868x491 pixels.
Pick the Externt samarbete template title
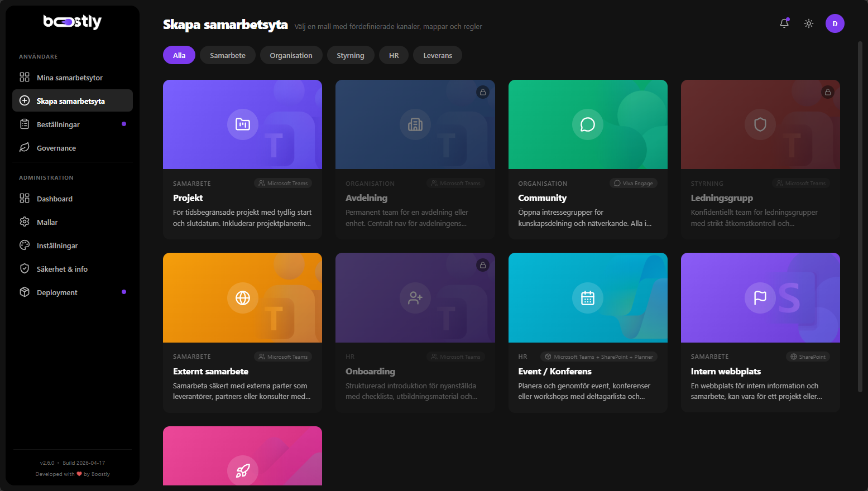[x=210, y=372]
